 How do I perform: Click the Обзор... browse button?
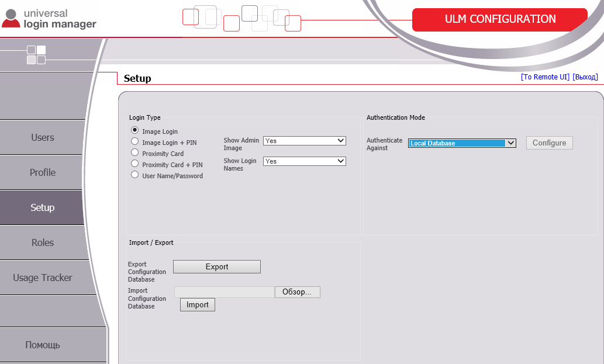coord(297,292)
